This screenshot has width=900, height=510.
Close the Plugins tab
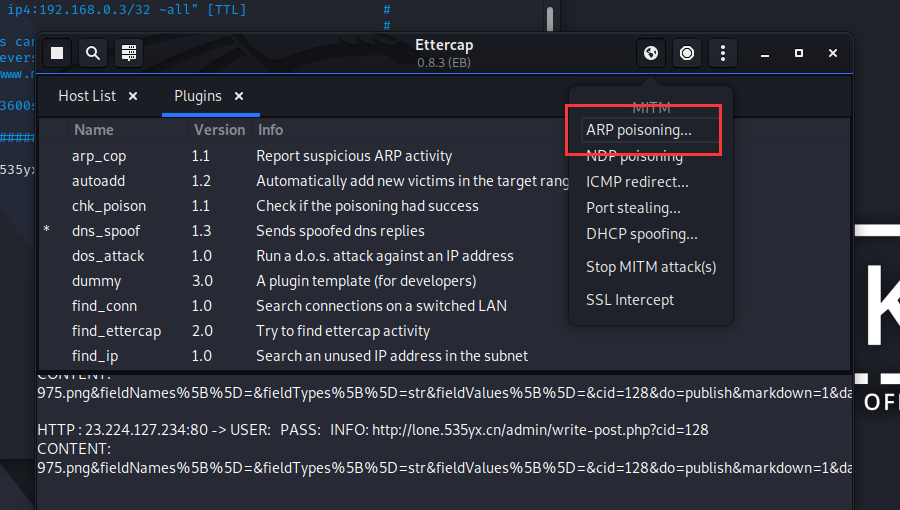coord(239,96)
